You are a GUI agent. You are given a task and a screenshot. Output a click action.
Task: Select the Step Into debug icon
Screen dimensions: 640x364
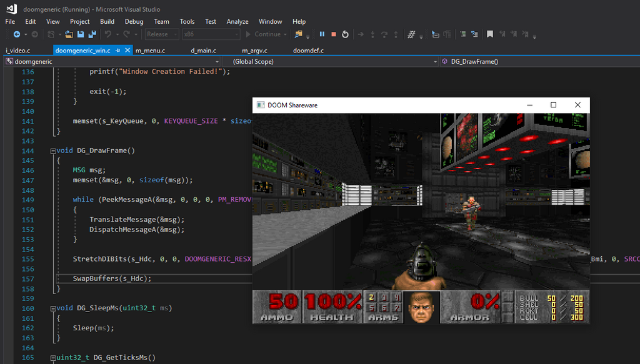pyautogui.click(x=372, y=35)
